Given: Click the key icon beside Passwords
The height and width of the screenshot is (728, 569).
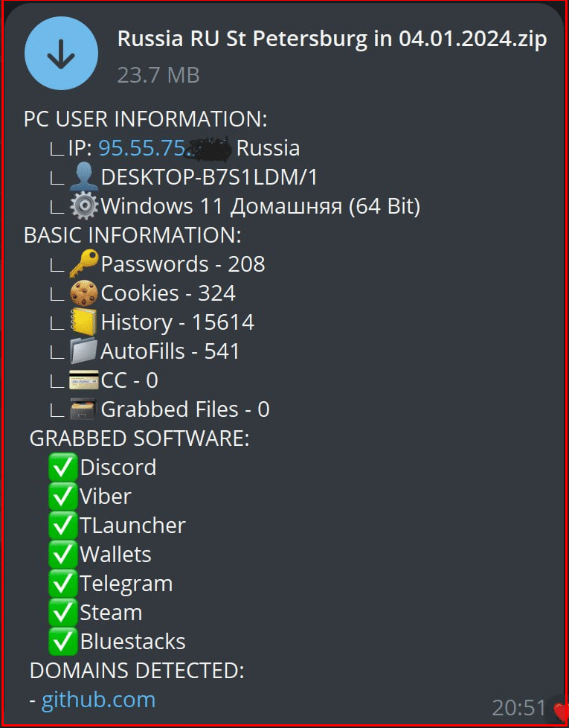Looking at the screenshot, I should pyautogui.click(x=83, y=264).
